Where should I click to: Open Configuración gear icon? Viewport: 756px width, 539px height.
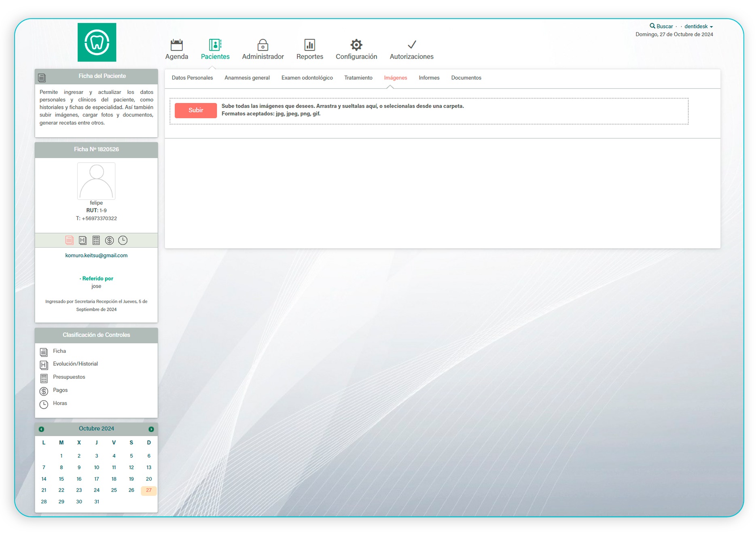[356, 45]
